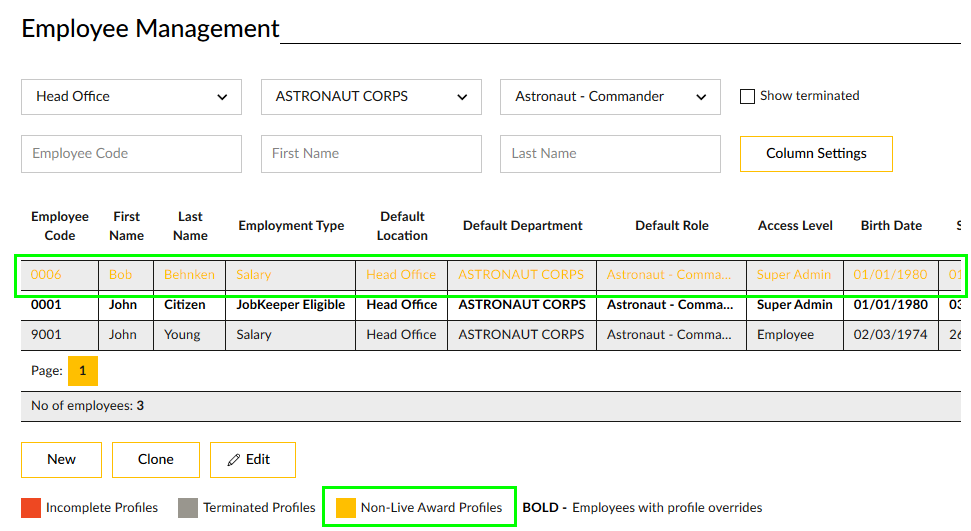971x531 pixels.
Task: Open the Head Office location dropdown
Action: (131, 97)
